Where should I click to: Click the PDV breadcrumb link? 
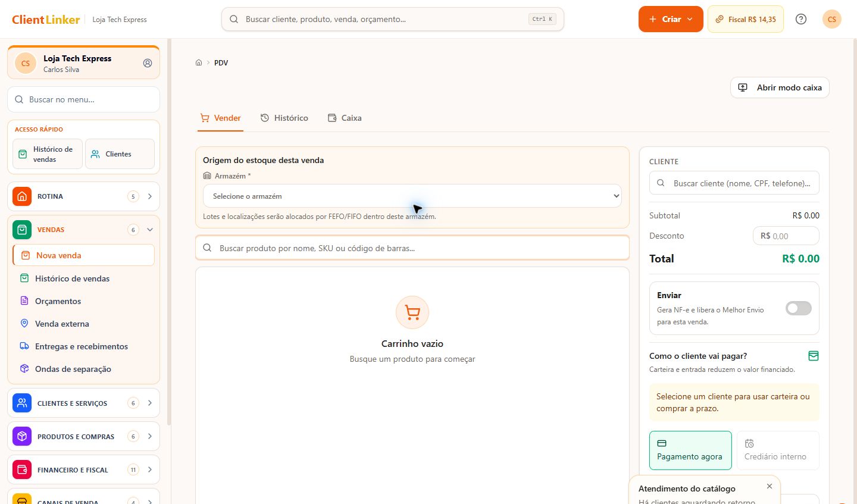pos(221,62)
